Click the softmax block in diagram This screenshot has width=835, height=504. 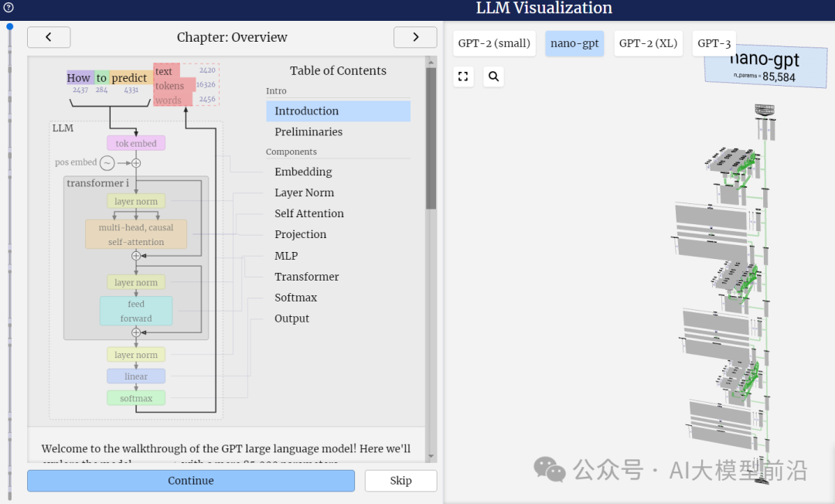(136, 398)
